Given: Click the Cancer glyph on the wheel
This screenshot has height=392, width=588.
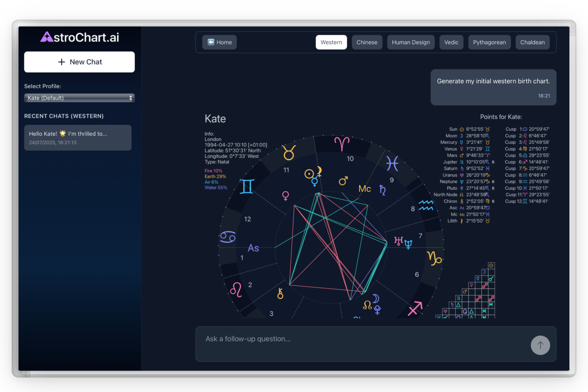Looking at the screenshot, I should pos(228,237).
